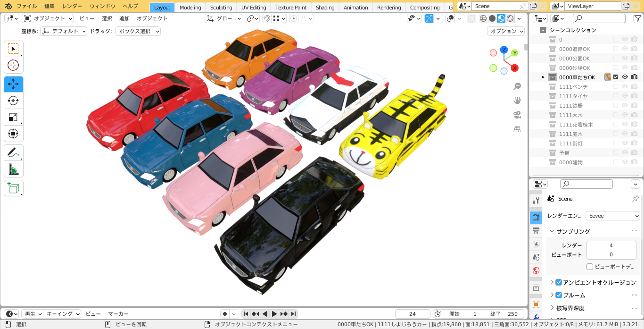The image size is (644, 329).
Task: Open the Eevee render engine dropdown
Action: click(x=613, y=216)
